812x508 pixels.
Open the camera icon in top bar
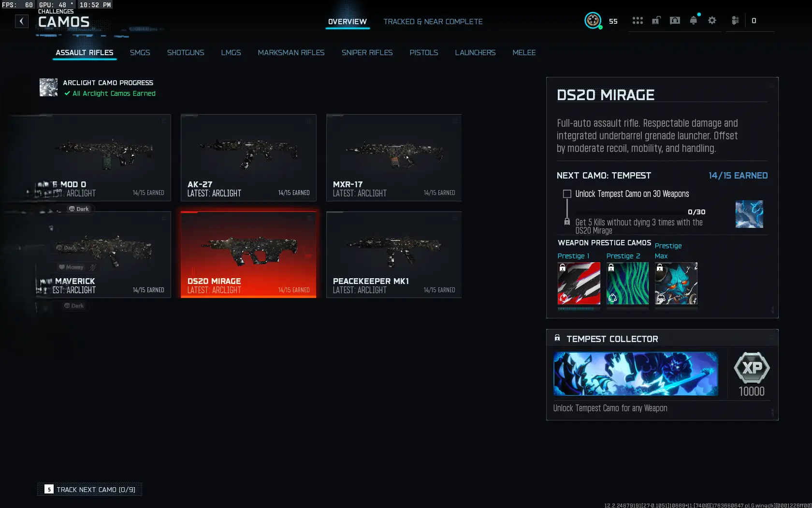pos(675,20)
